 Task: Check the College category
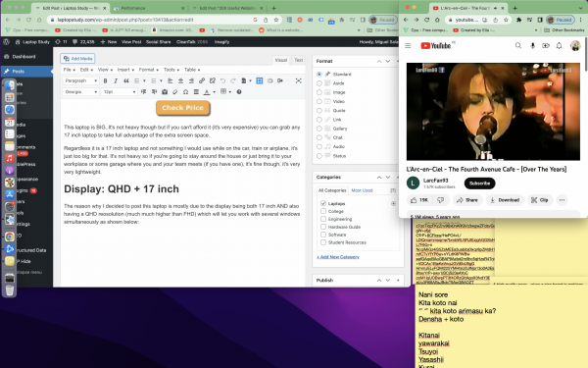(x=323, y=211)
